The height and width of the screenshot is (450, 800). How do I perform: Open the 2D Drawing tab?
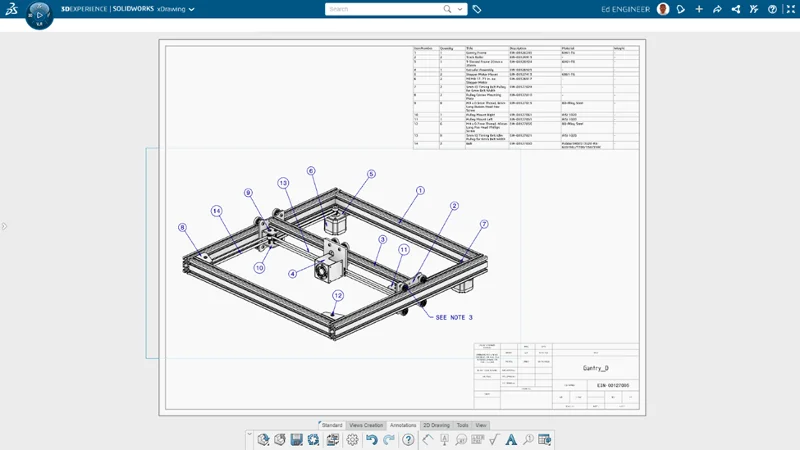[436, 425]
